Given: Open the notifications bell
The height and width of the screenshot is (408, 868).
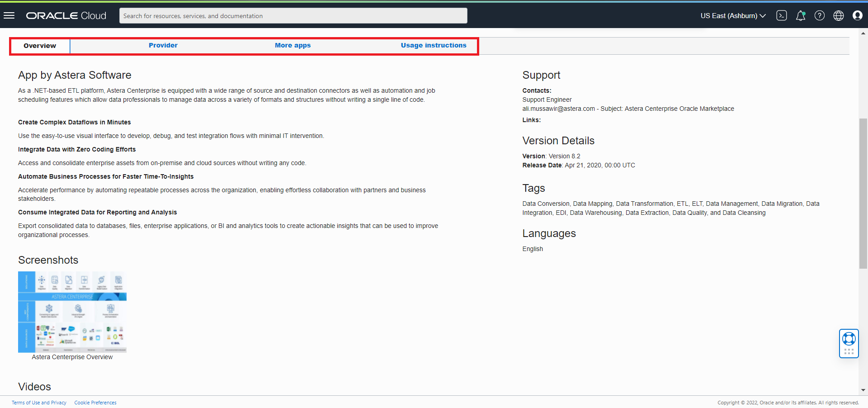Looking at the screenshot, I should tap(800, 16).
